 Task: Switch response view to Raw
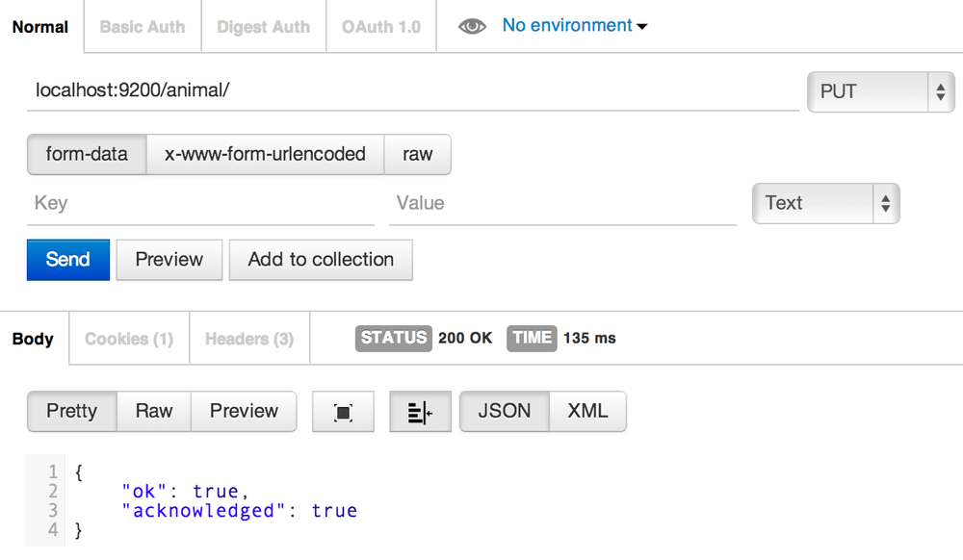153,411
